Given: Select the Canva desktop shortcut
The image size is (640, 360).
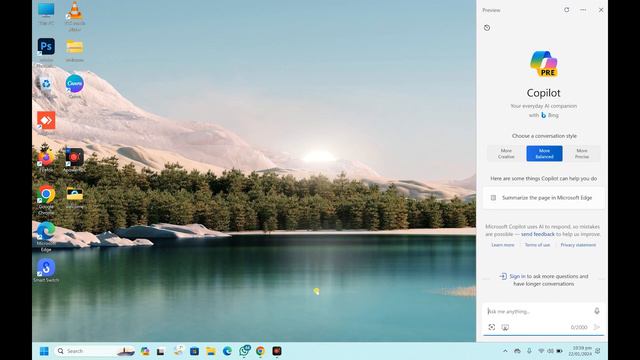Looking at the screenshot, I should pyautogui.click(x=75, y=86).
